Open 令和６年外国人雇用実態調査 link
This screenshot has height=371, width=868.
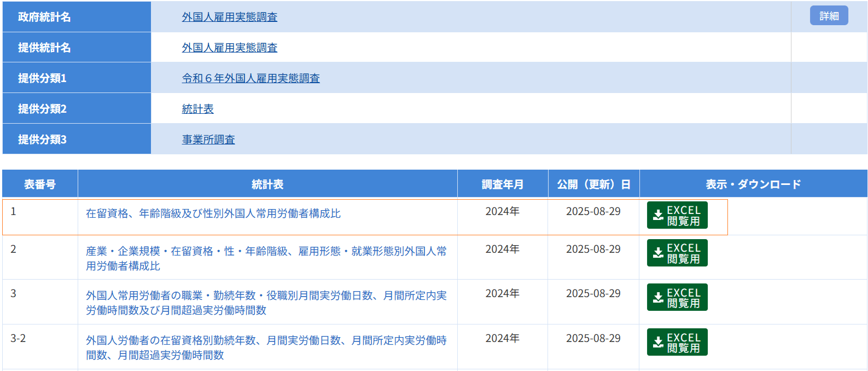[x=251, y=78]
